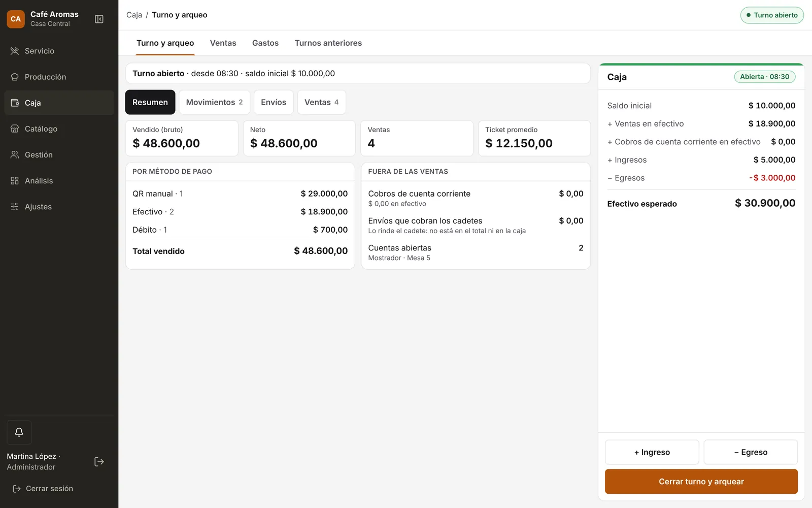Click the Egresos -$ 3.000,00 amount
This screenshot has height=508, width=812.
click(x=772, y=178)
